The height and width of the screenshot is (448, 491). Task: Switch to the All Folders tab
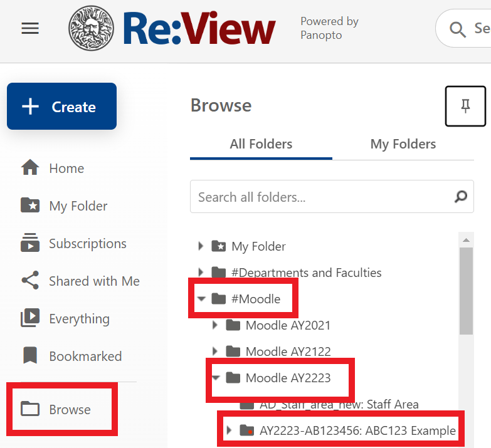pyautogui.click(x=261, y=145)
